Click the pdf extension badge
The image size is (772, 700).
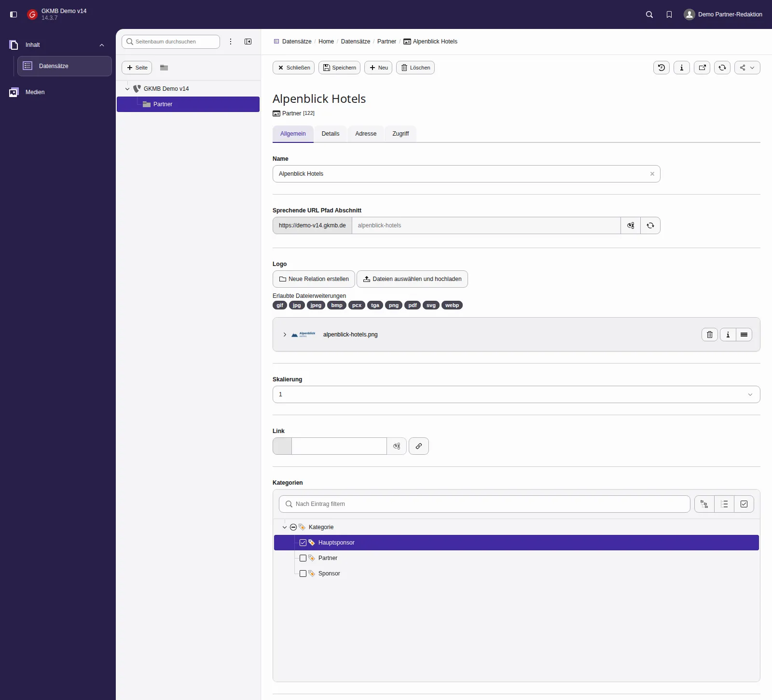[413, 305]
